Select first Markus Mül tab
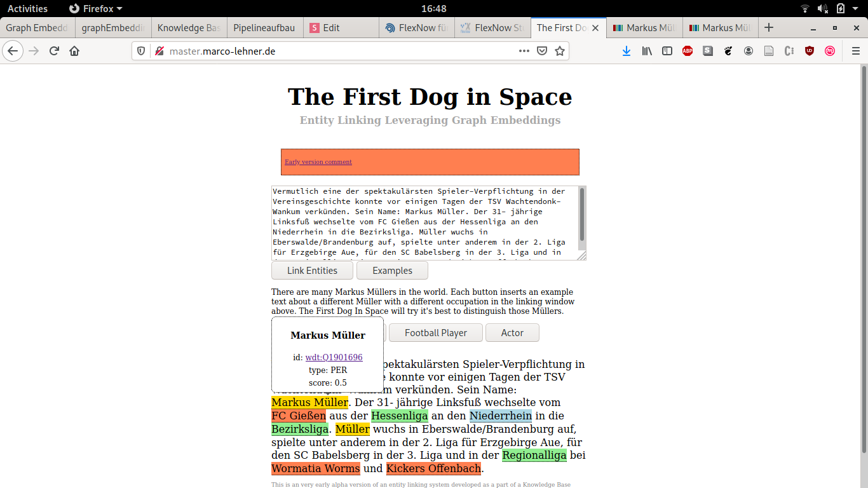Viewport: 868px width, 488px height. tap(645, 27)
